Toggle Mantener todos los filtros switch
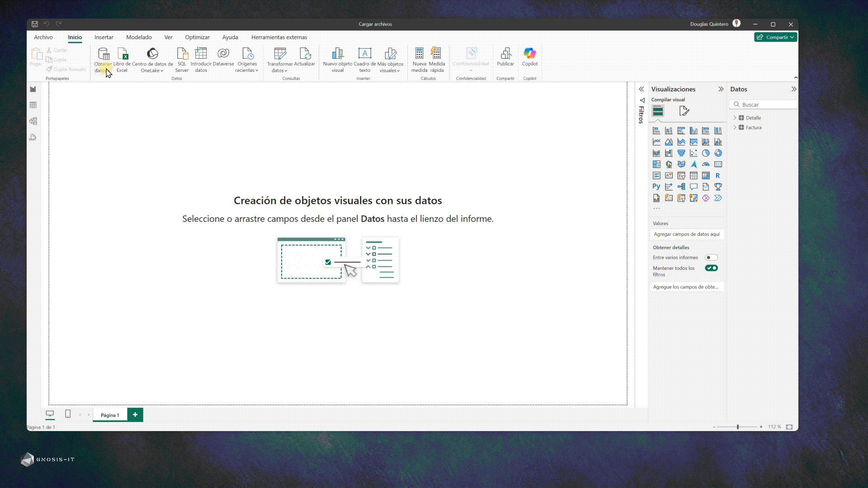The width and height of the screenshot is (868, 488). pos(711,268)
